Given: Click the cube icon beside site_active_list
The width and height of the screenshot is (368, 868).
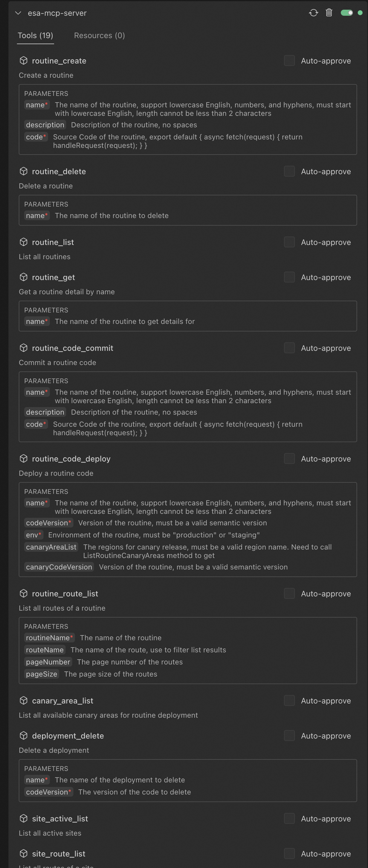Looking at the screenshot, I should tap(24, 818).
